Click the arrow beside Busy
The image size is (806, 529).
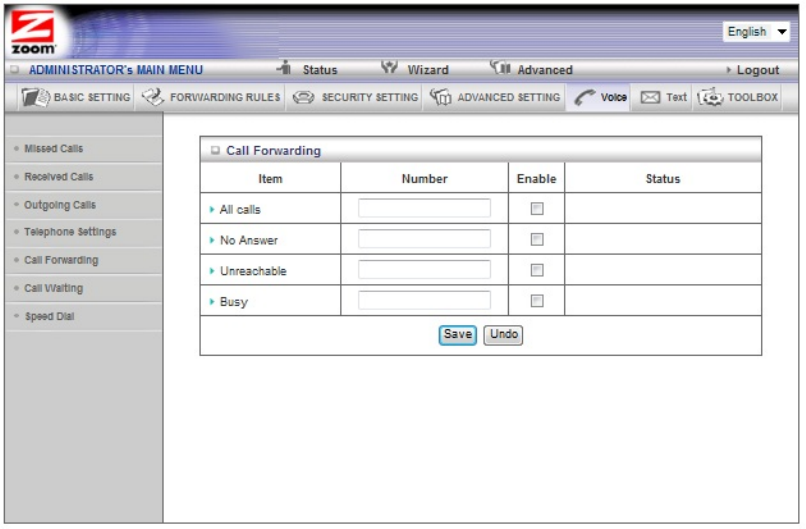tap(212, 302)
